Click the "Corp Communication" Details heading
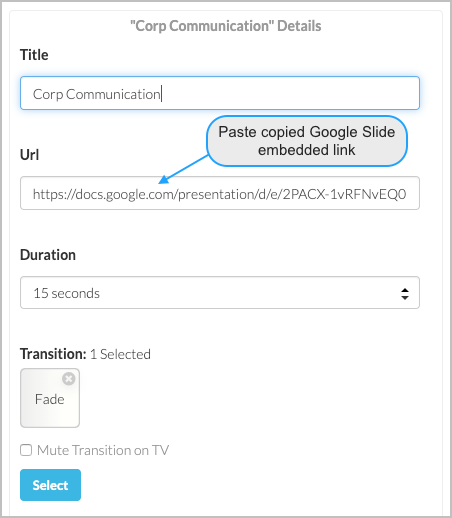 pos(226,26)
